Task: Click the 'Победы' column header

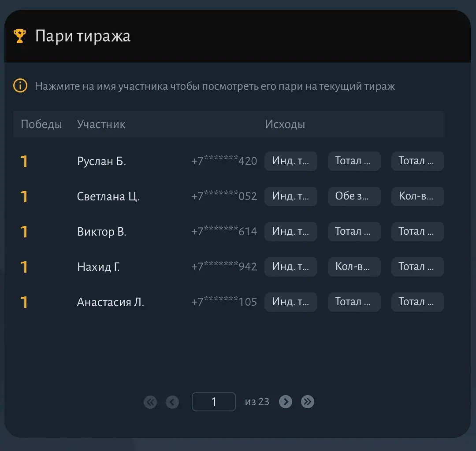Action: coord(41,124)
